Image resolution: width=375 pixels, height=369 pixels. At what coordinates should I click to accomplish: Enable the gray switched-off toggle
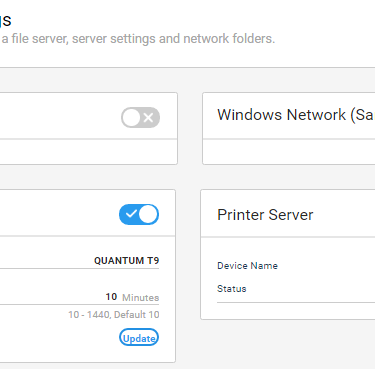click(x=140, y=117)
